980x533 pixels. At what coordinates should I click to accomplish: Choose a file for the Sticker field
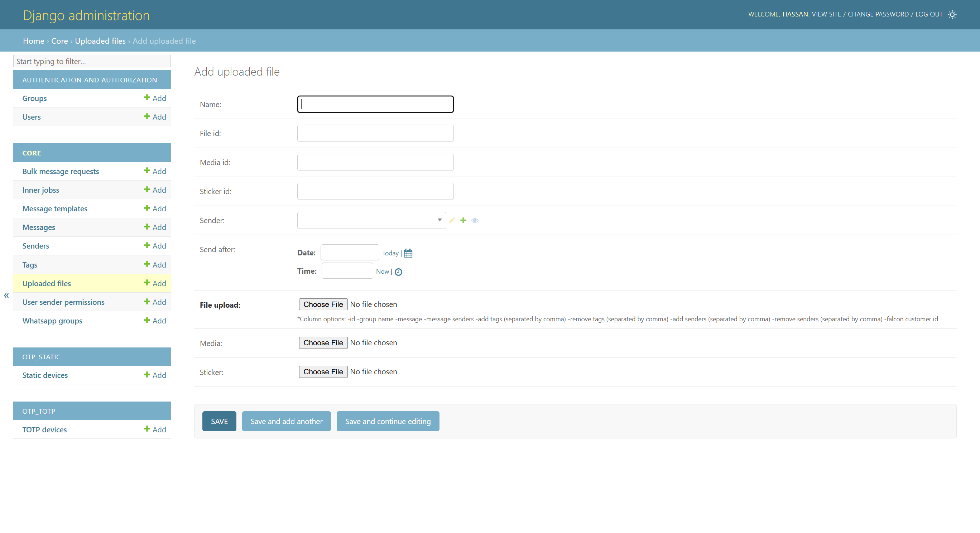(x=323, y=372)
